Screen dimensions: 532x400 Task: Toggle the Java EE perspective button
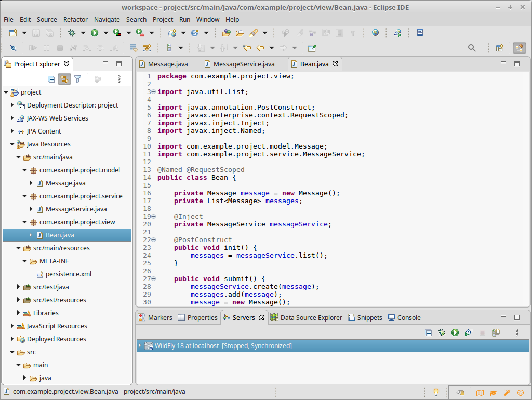519,48
